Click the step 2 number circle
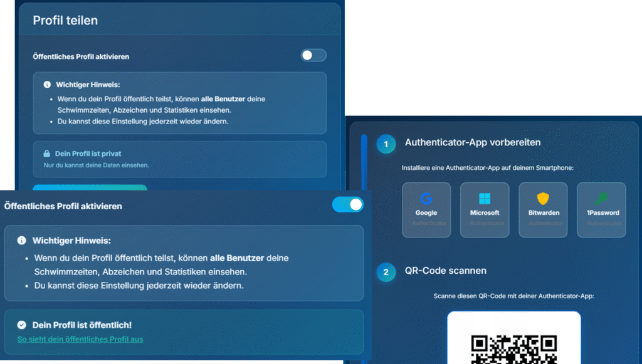Image resolution: width=642 pixels, height=364 pixels. click(386, 272)
